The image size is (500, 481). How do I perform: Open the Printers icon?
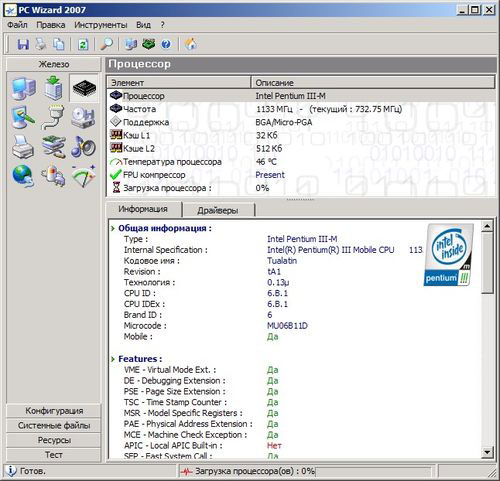pyautogui.click(x=23, y=147)
